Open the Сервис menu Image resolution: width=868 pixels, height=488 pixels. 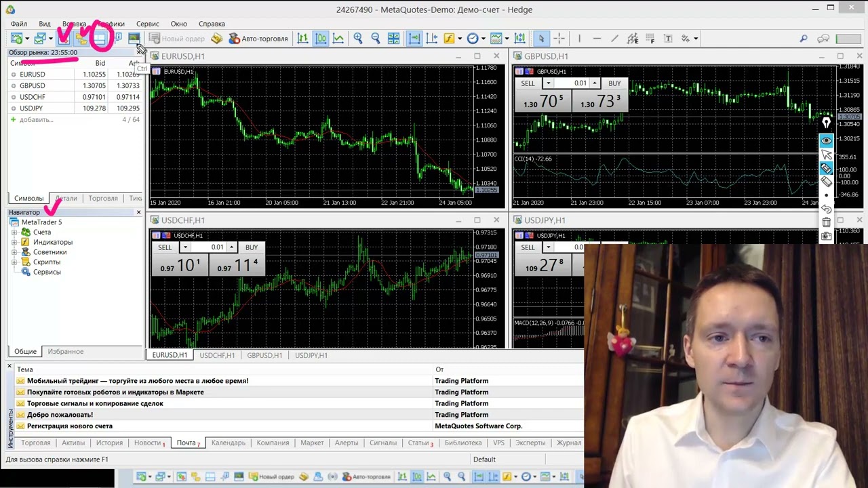click(x=147, y=24)
